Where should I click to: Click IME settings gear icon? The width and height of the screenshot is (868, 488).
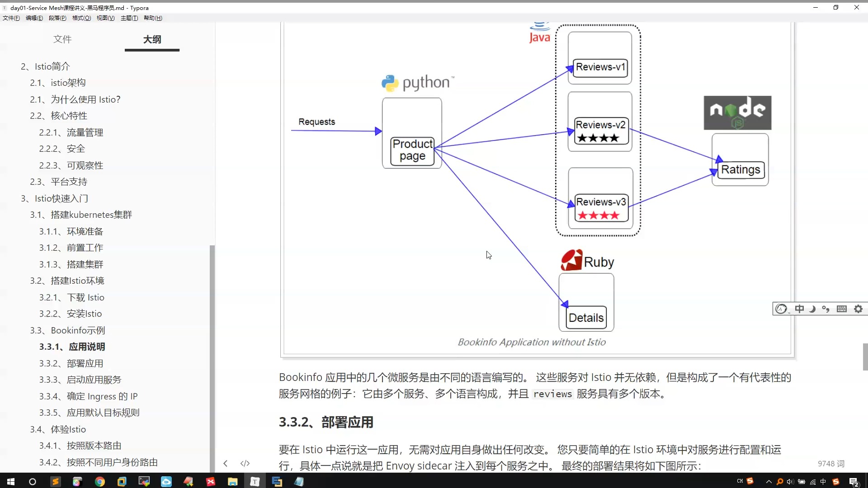click(x=858, y=309)
